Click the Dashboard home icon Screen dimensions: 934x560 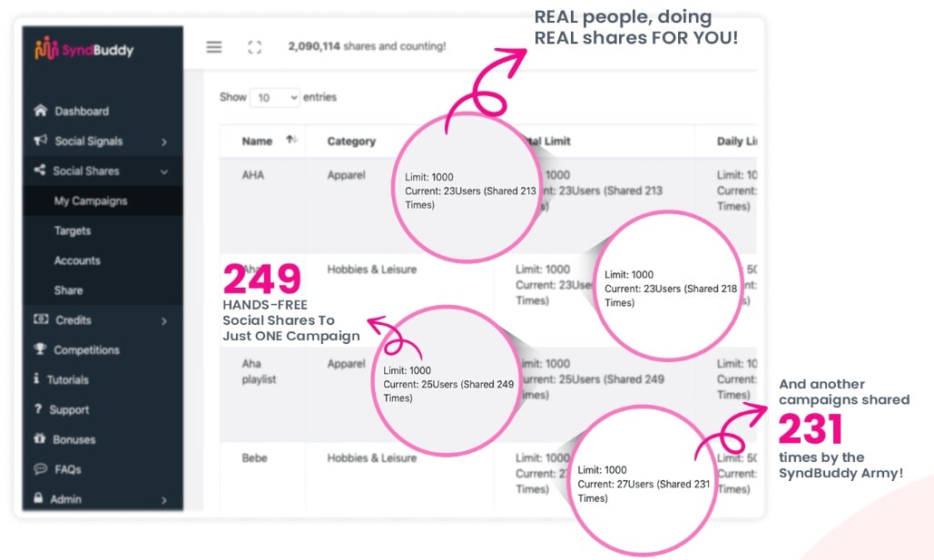[x=40, y=111]
